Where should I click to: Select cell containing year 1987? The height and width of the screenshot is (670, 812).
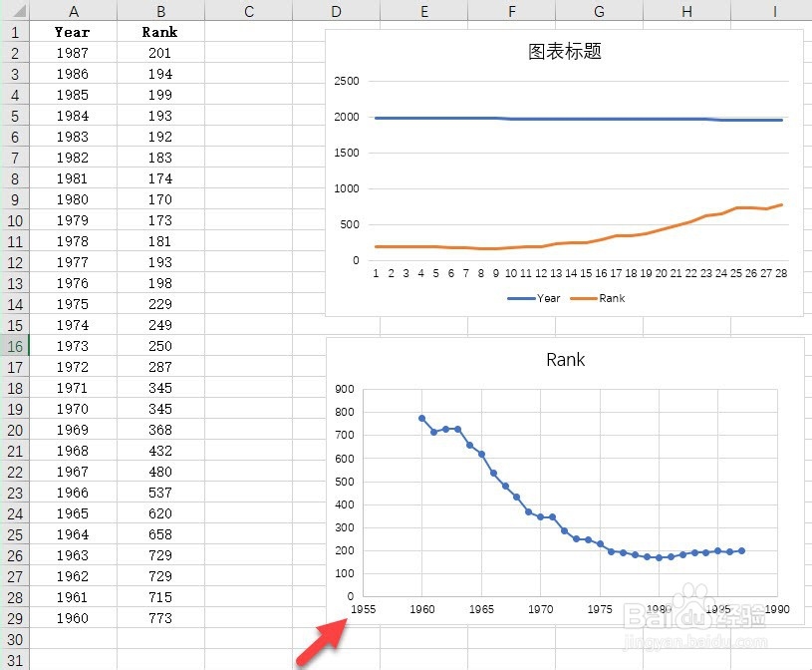point(73,52)
